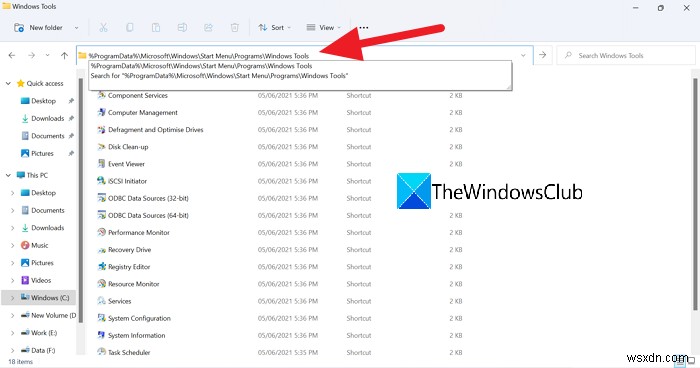Click the Performance Monitor shortcut icon

(101, 232)
